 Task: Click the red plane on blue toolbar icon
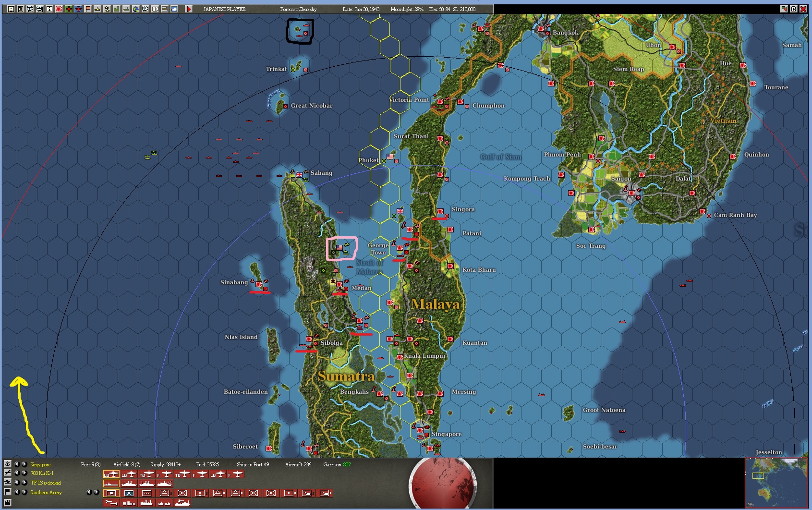pyautogui.click(x=78, y=9)
